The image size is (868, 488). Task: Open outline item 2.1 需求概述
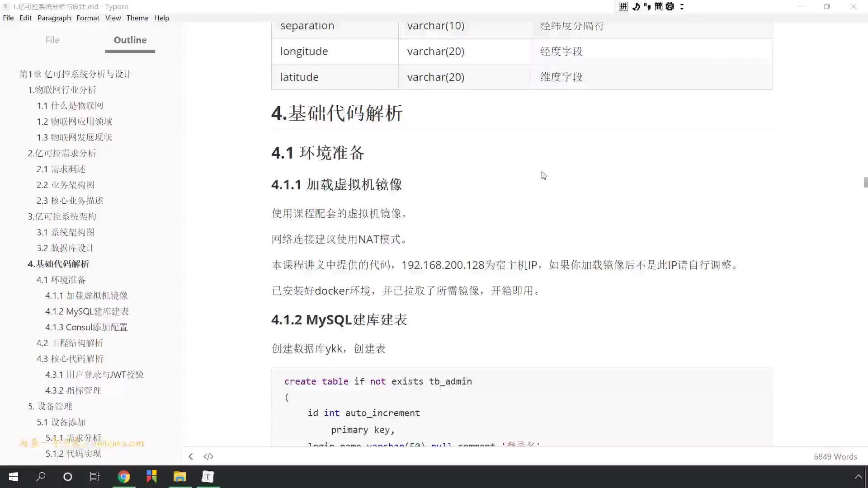pyautogui.click(x=61, y=169)
